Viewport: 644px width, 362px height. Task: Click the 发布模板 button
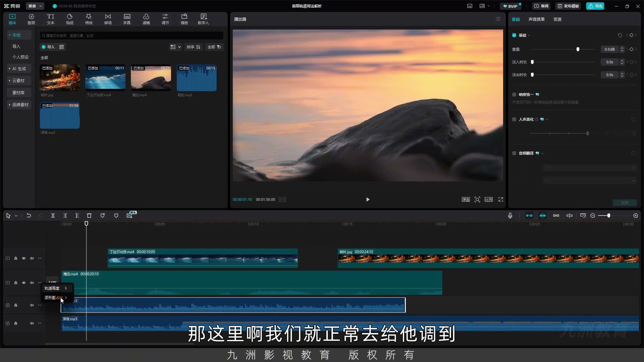[x=568, y=6]
